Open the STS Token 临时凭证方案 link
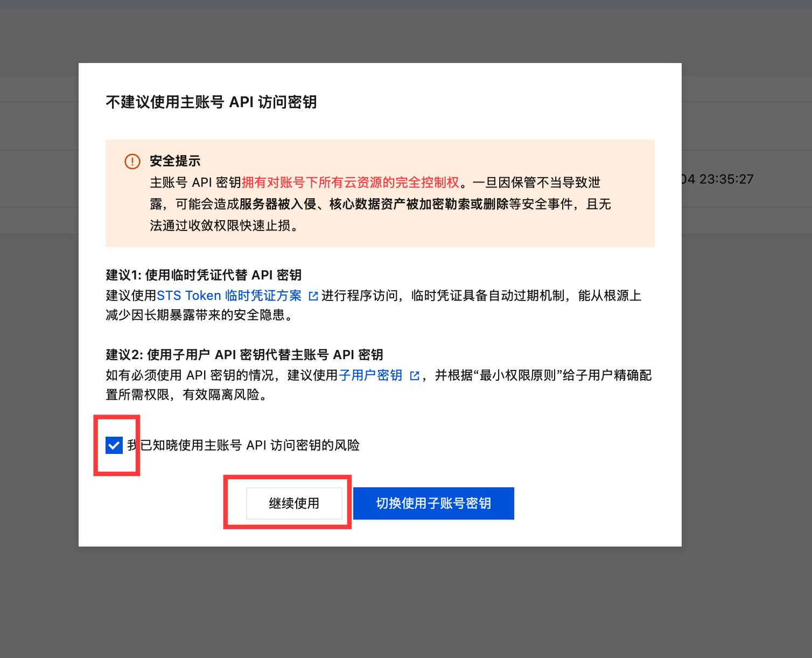812x658 pixels. point(230,295)
